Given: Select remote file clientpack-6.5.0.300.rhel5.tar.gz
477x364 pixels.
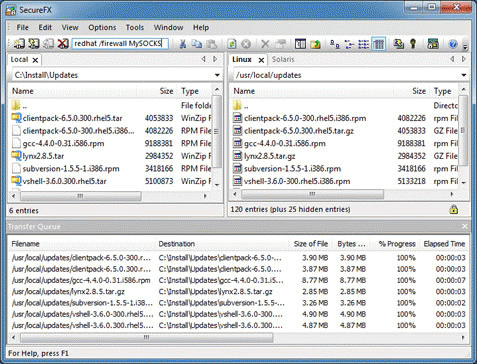Looking at the screenshot, I should coord(299,131).
